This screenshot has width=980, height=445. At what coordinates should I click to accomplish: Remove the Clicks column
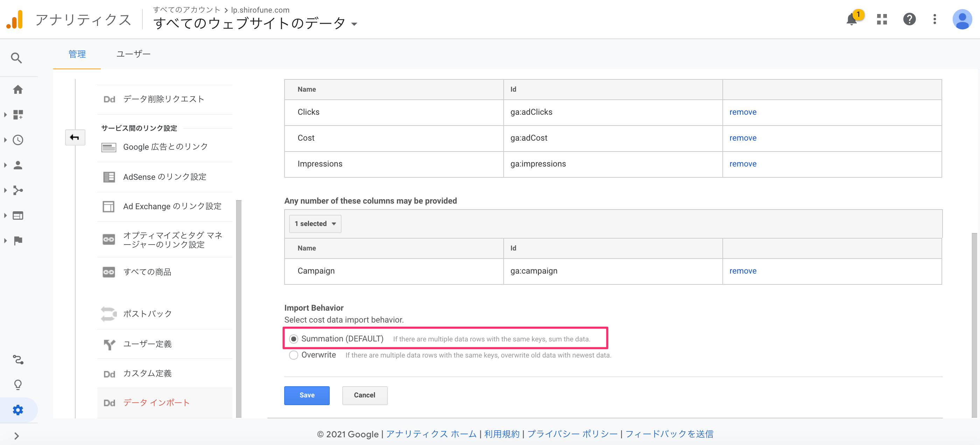(743, 112)
